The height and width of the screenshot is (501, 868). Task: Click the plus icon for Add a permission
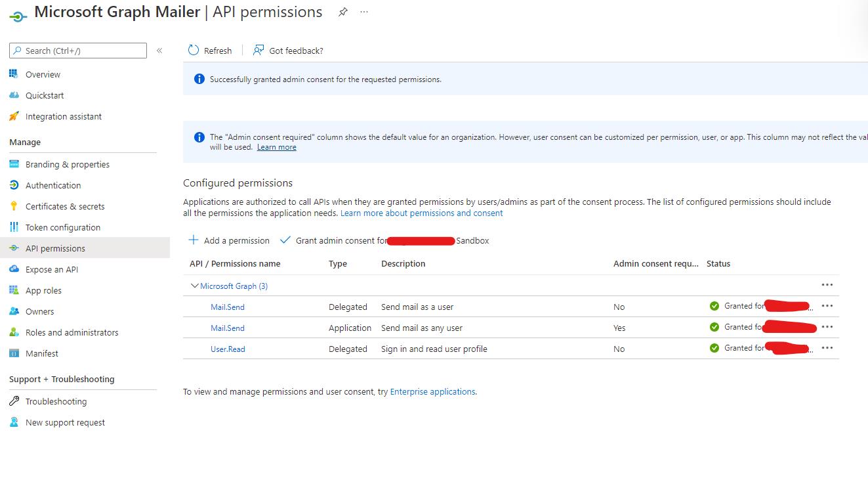[x=194, y=240]
